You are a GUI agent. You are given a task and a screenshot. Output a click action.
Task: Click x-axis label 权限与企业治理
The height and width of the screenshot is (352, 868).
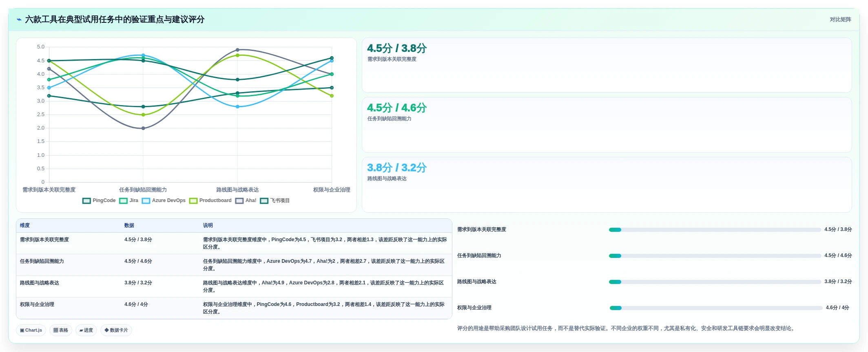[x=332, y=190]
